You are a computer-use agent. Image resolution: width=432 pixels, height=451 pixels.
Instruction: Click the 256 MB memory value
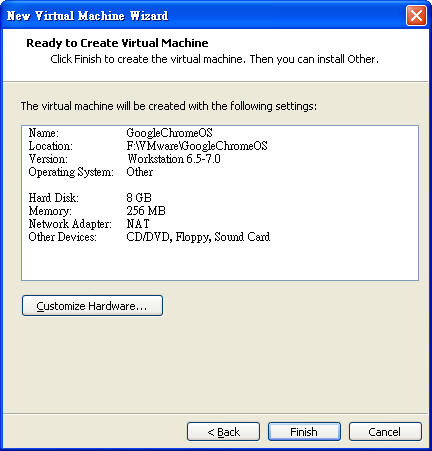click(x=146, y=211)
